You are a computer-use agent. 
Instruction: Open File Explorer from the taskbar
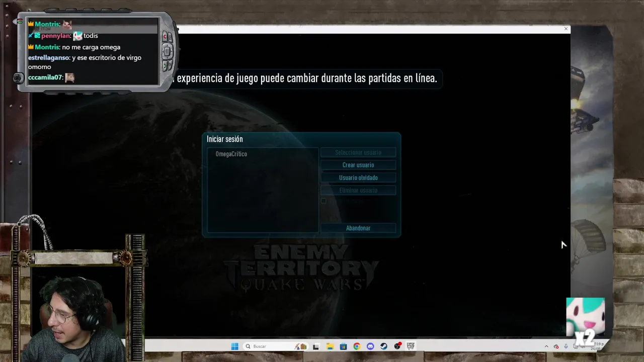pyautogui.click(x=330, y=346)
